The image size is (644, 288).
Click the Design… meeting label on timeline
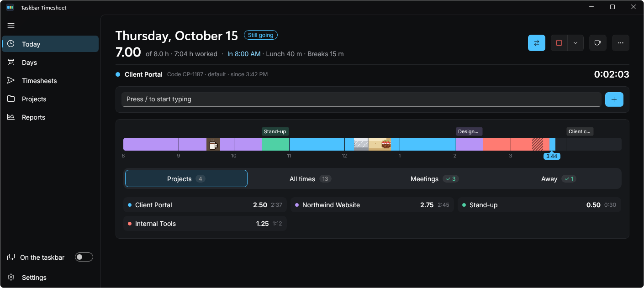coord(469,131)
